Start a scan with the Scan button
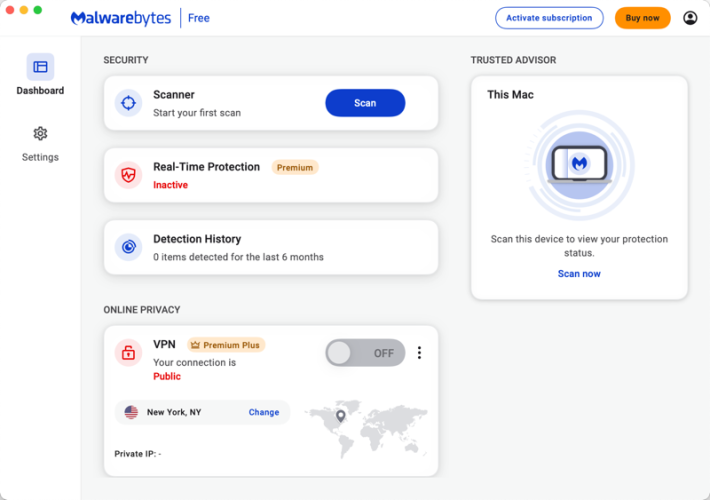710x500 pixels. click(x=365, y=103)
